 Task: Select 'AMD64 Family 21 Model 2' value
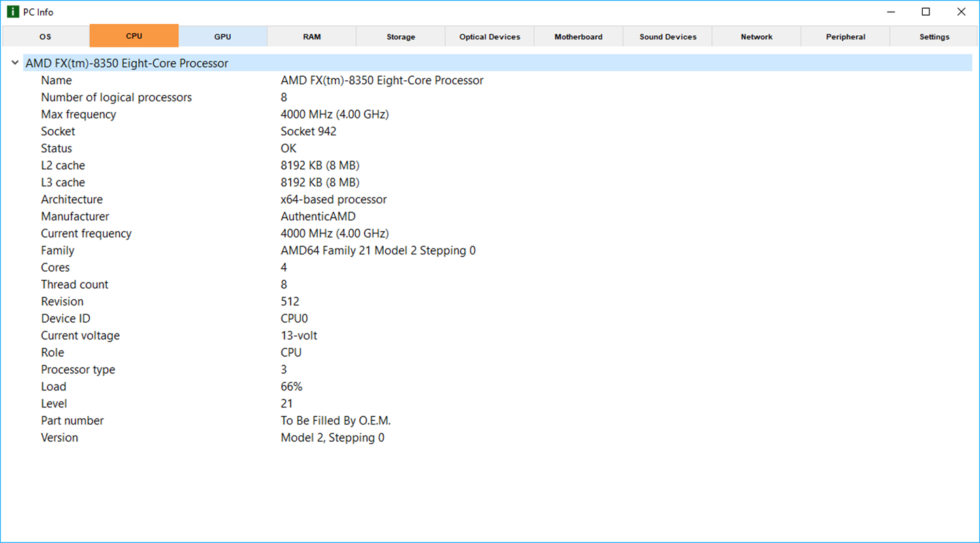[x=378, y=250]
